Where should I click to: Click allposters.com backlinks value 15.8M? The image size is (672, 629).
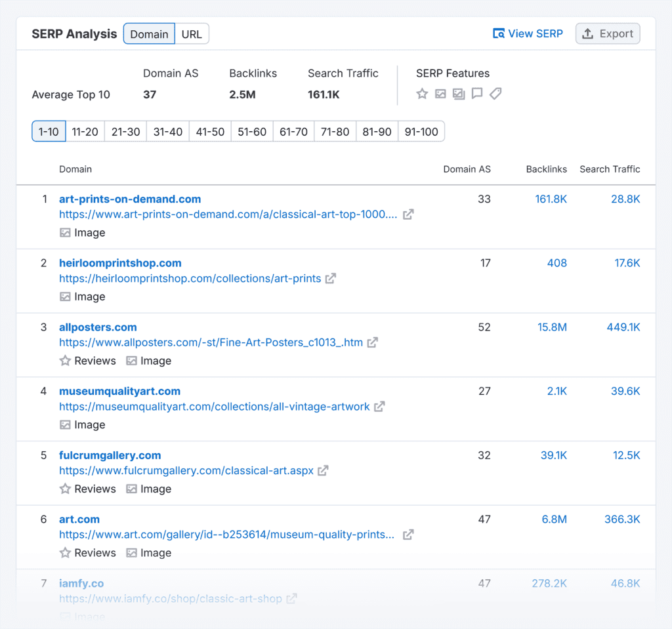pos(552,327)
